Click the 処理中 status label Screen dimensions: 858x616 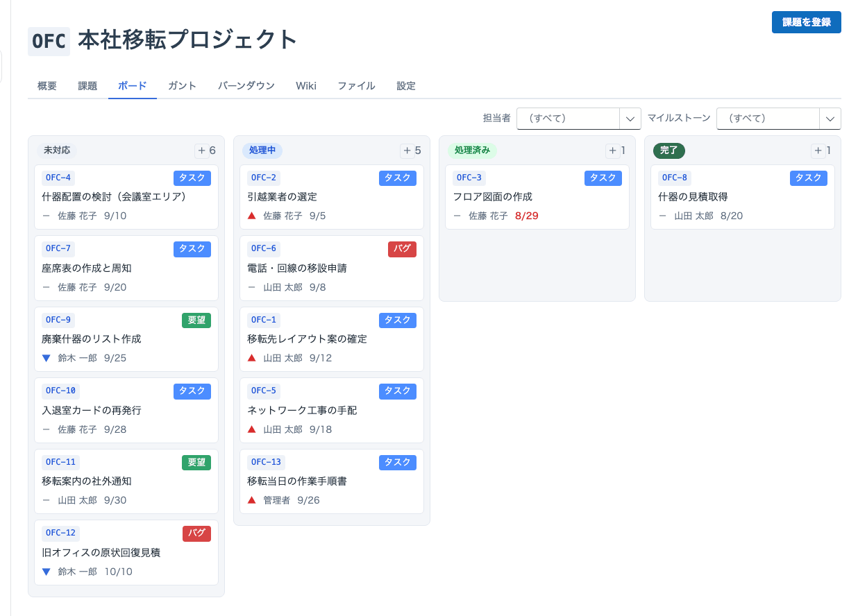pos(262,151)
